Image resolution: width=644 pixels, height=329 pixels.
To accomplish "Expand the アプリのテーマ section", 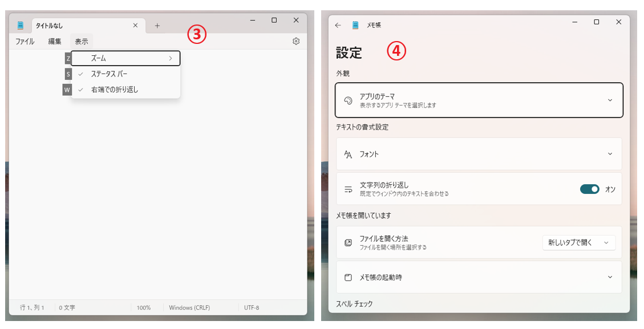I will [x=610, y=100].
